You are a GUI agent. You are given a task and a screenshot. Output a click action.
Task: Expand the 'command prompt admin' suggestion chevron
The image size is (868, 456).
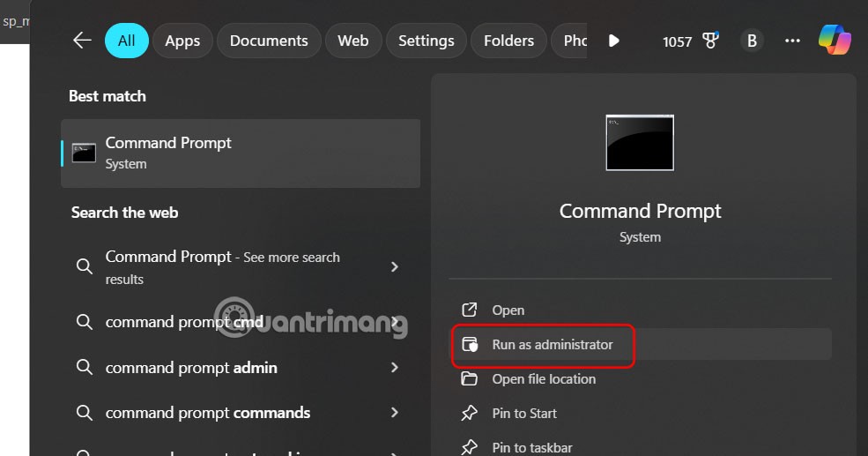pos(394,368)
